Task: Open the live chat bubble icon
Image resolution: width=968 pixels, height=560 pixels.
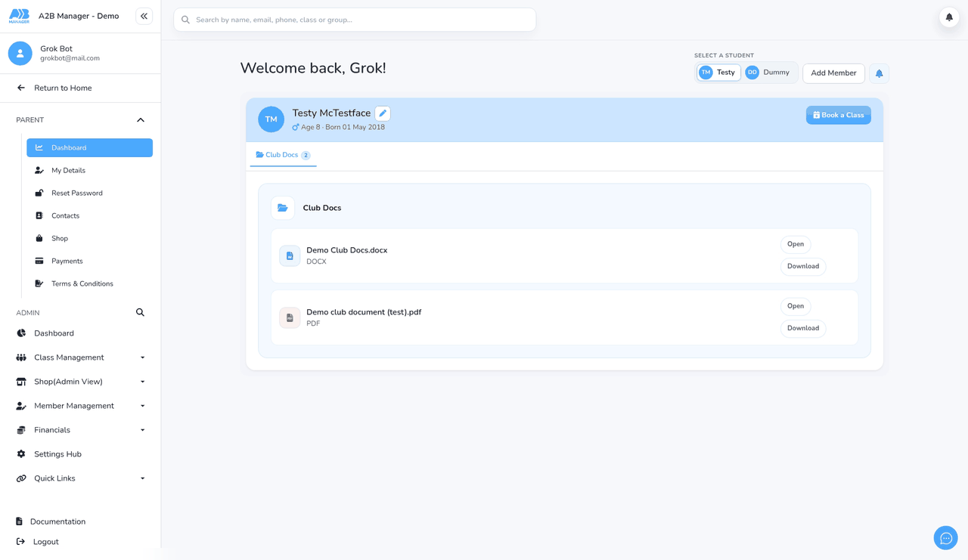Action: tap(946, 538)
